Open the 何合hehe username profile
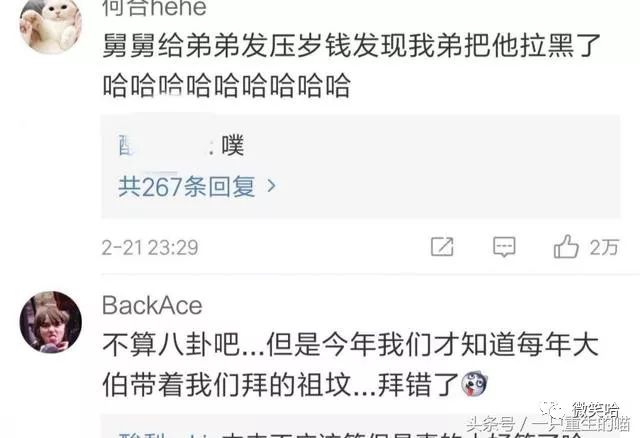Screen dimensions: 640x438 click(154, 7)
